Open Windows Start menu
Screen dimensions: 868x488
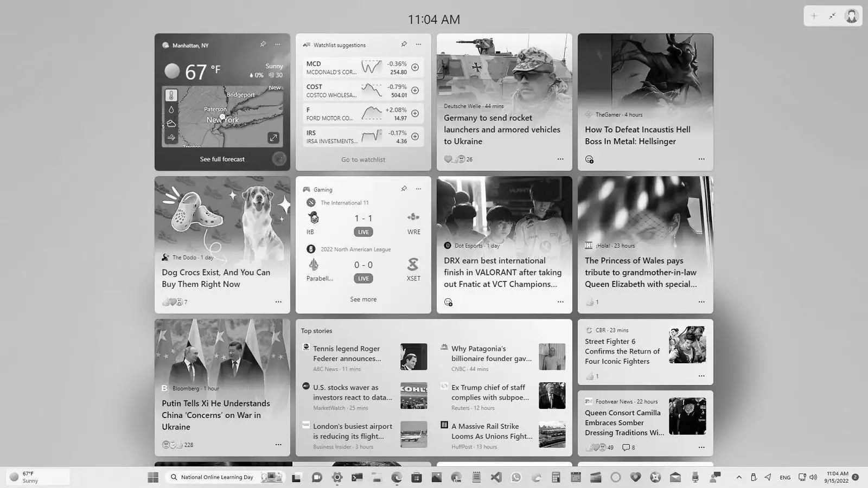click(x=153, y=477)
